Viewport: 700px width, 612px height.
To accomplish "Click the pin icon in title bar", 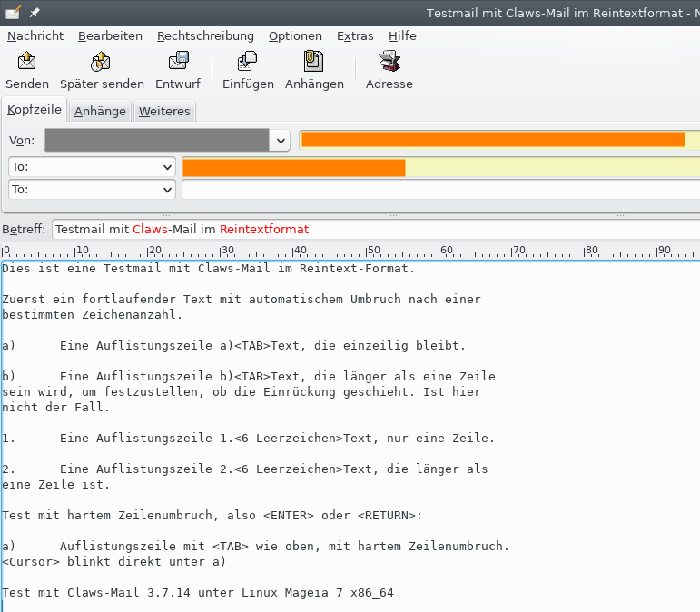I will (x=35, y=13).
